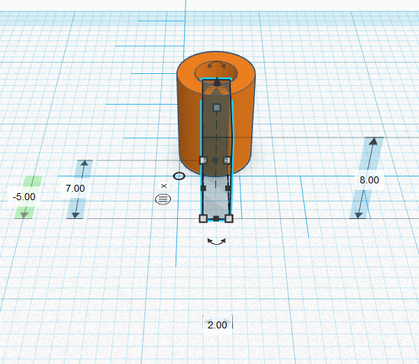Click the upward arrowhead above 7.00
The image size is (419, 364).
(x=84, y=164)
